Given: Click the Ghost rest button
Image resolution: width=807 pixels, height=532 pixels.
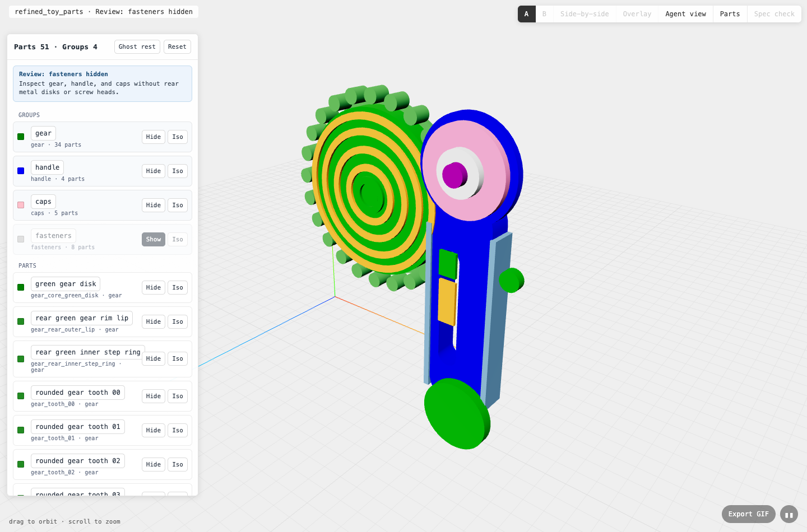Looking at the screenshot, I should 137,47.
